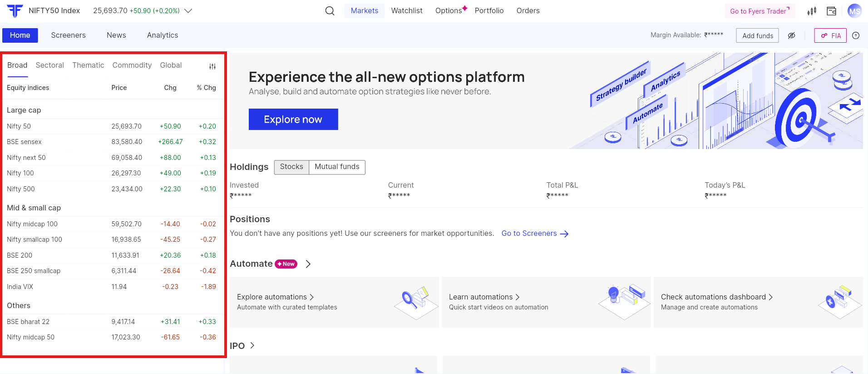Open the search magnifier icon

tap(330, 11)
